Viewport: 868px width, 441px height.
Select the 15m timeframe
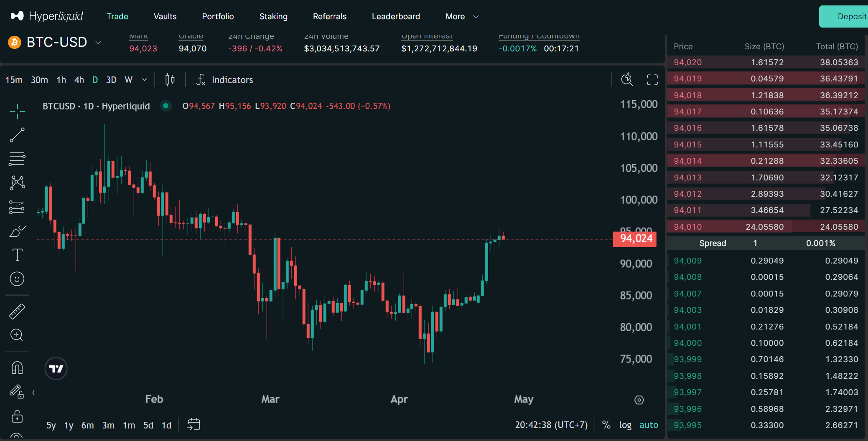14,80
